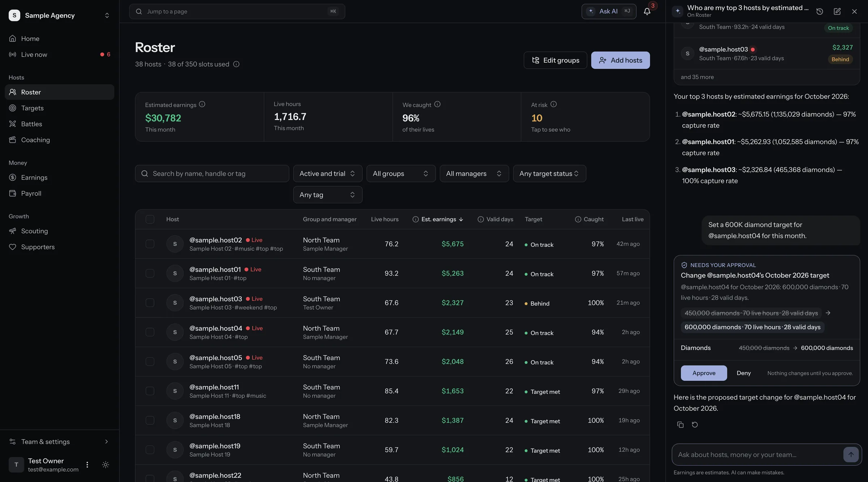This screenshot has width=868, height=482.
Task: Check the select-all hosts checkbox
Action: 150,219
